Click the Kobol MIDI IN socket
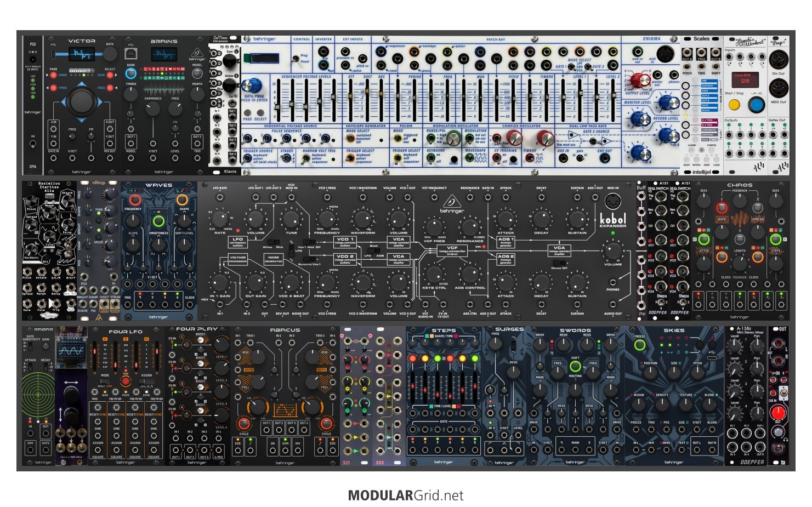 coord(612,201)
